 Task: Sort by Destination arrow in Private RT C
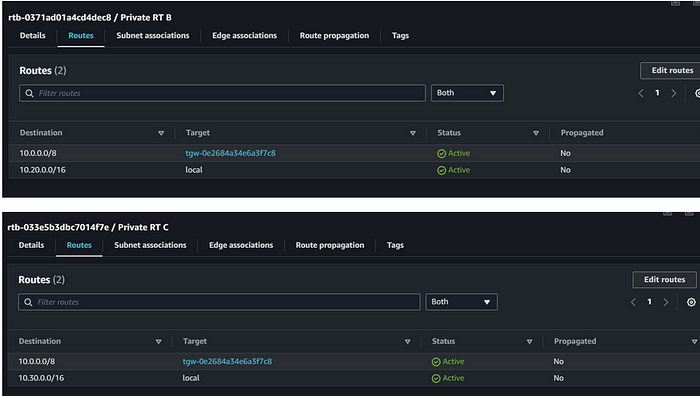[158, 342]
